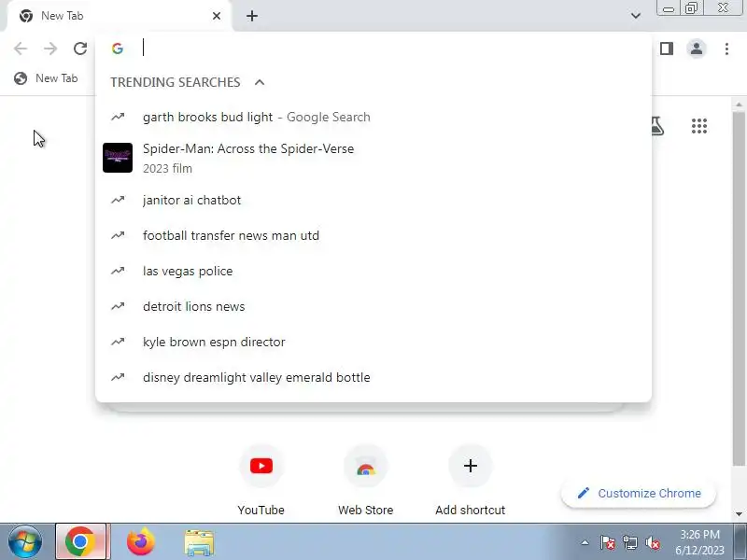Open a new tab with the plus button

click(x=252, y=16)
